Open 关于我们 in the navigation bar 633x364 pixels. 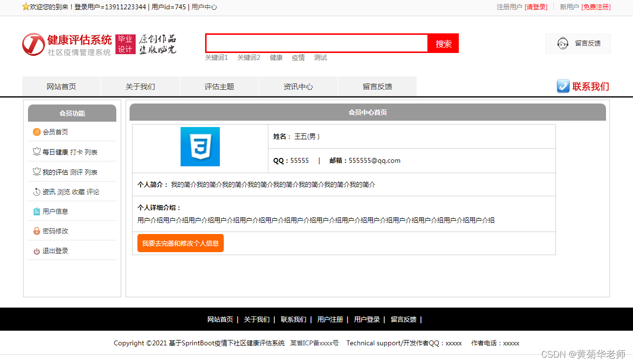point(140,87)
